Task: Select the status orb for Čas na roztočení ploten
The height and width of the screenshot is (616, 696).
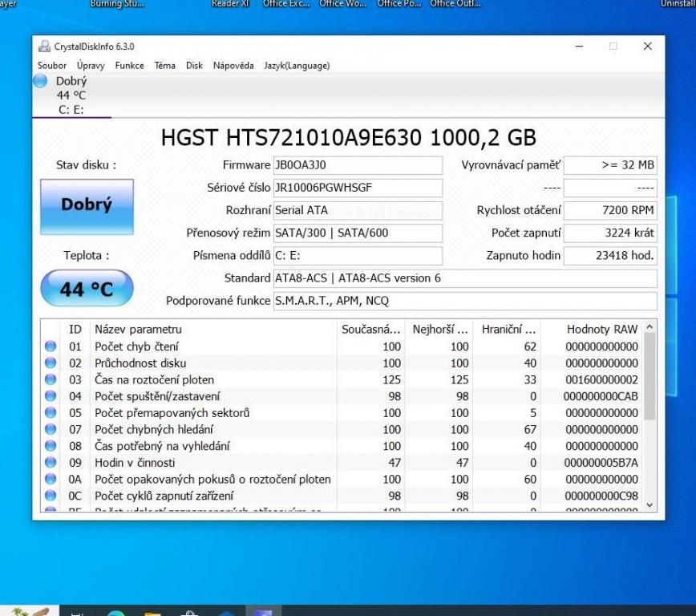Action: (51, 379)
